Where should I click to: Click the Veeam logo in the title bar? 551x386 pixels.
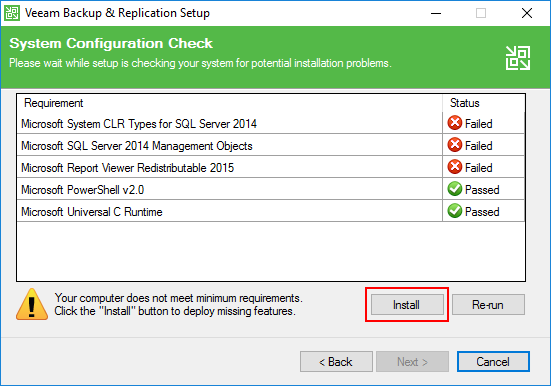tap(12, 13)
